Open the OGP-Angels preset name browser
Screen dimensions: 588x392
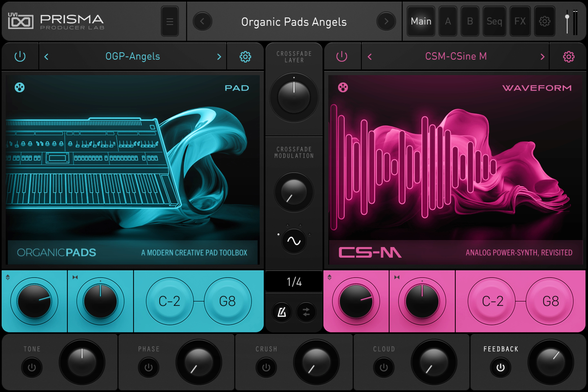133,57
